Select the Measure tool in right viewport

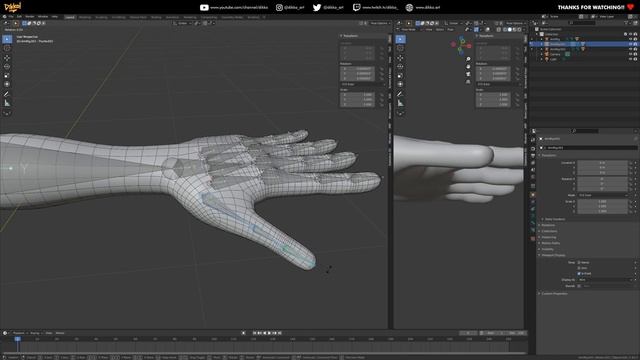click(x=400, y=103)
